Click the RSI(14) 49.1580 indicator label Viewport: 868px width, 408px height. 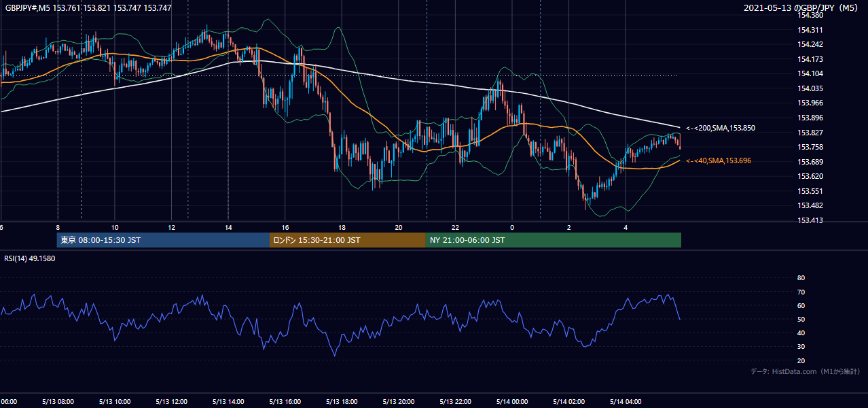click(30, 258)
